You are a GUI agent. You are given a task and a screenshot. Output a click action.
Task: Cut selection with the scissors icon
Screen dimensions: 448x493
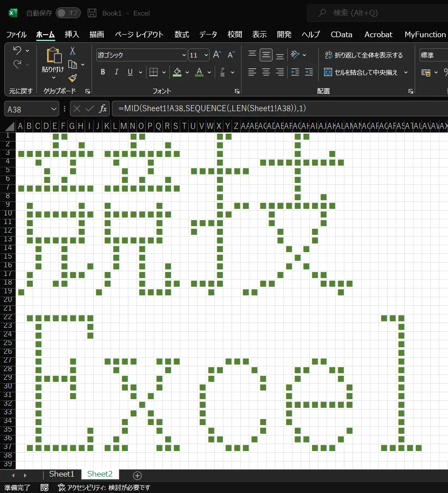(x=73, y=51)
